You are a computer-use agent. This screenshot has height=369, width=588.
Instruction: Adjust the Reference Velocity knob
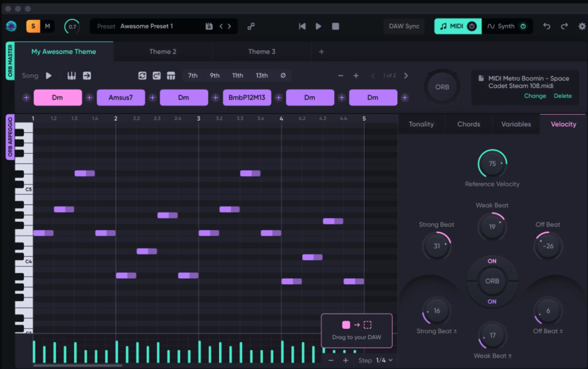coord(492,164)
